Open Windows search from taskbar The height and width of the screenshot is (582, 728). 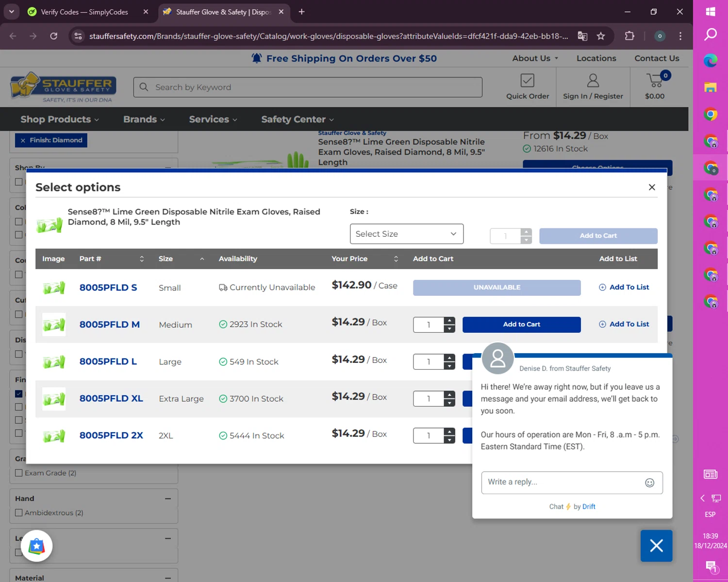711,34
